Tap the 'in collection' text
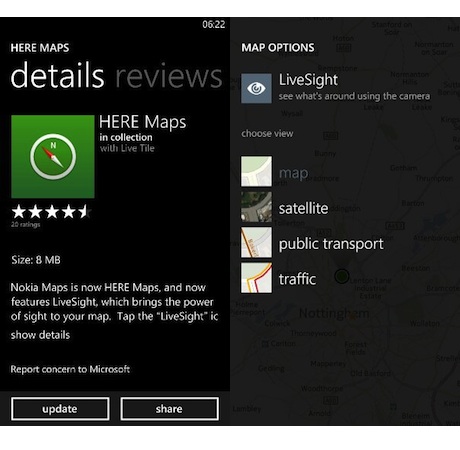Viewport: 460px width, 450px height. tap(126, 137)
